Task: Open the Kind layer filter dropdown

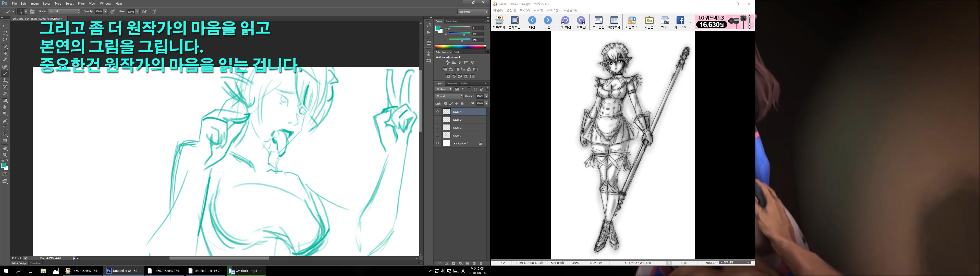Action: (444, 89)
